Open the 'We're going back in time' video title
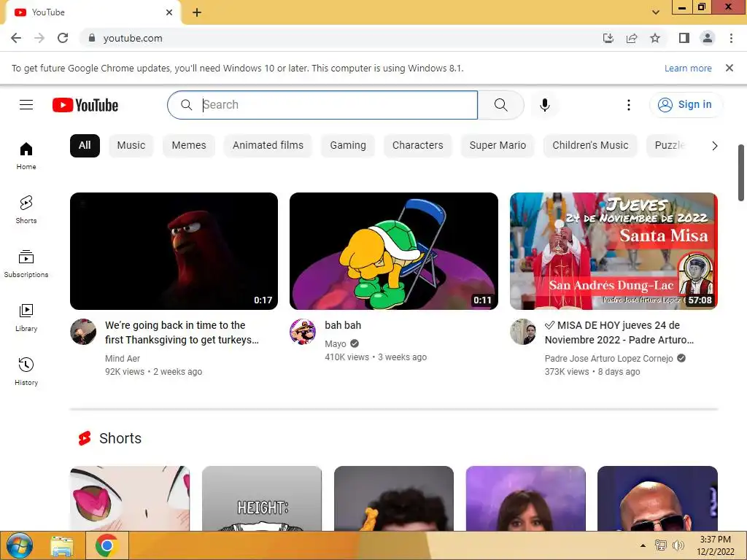This screenshot has width=747, height=560. [x=182, y=332]
